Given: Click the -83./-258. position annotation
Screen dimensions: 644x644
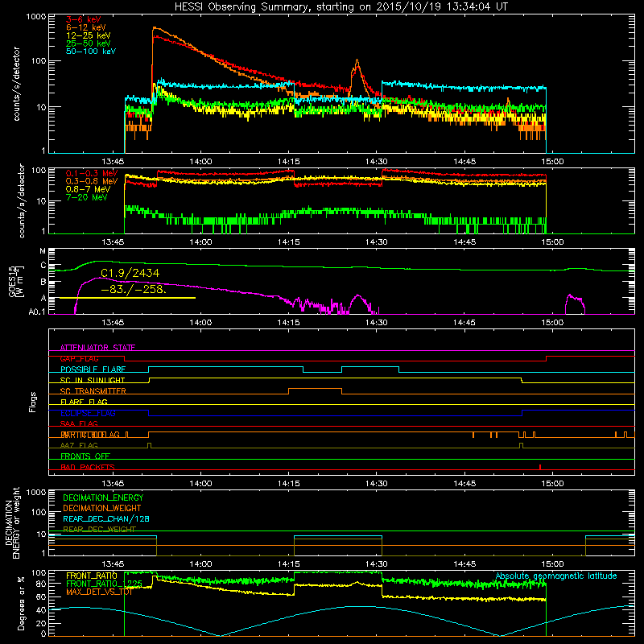Looking at the screenshot, I should point(134,289).
